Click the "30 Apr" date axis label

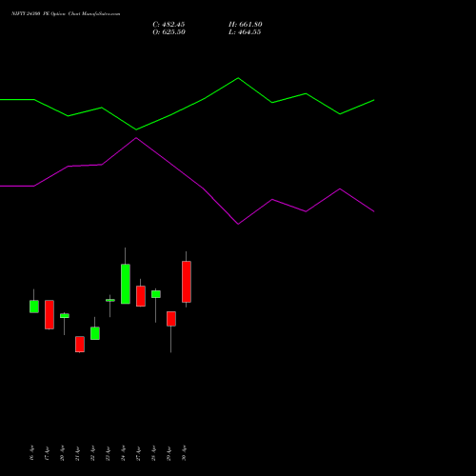[x=184, y=453]
